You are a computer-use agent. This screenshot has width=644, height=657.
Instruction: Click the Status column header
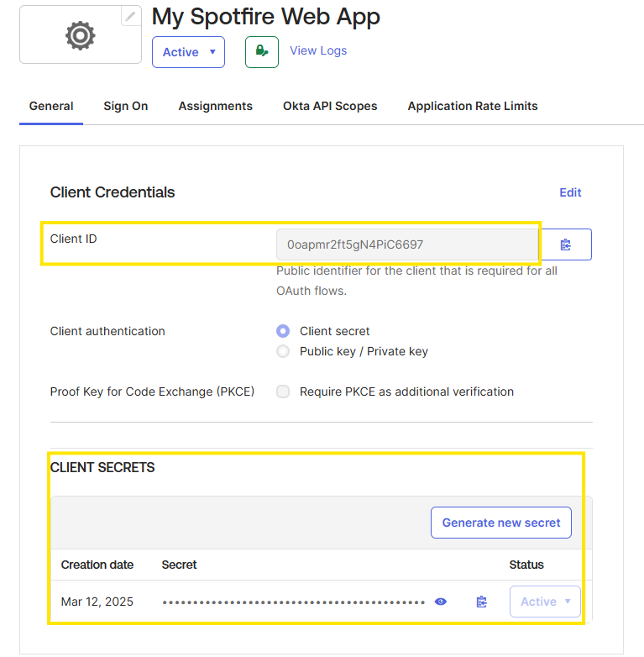click(526, 565)
